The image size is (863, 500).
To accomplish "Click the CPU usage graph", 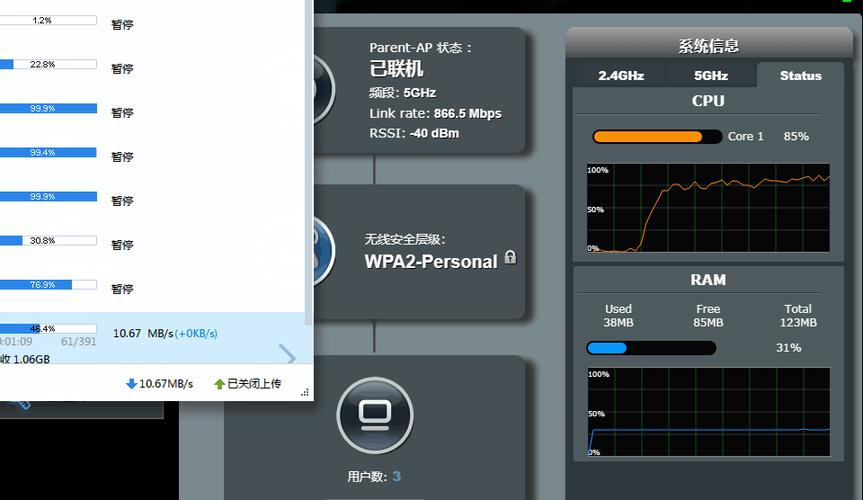I will tap(708, 208).
